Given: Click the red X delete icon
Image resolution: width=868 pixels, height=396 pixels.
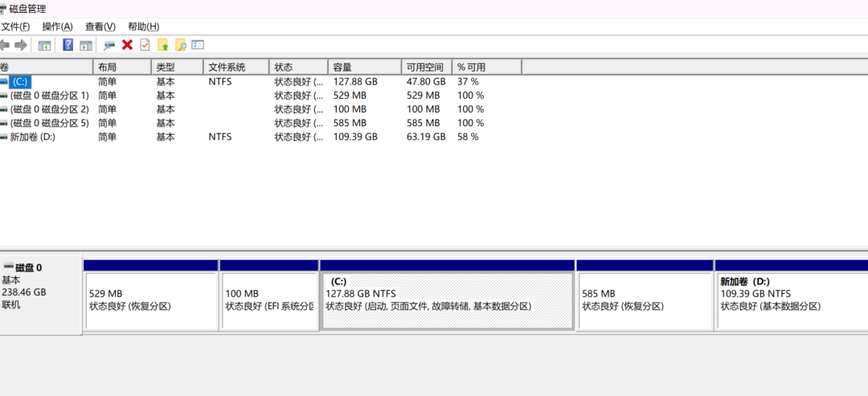Looking at the screenshot, I should [127, 45].
